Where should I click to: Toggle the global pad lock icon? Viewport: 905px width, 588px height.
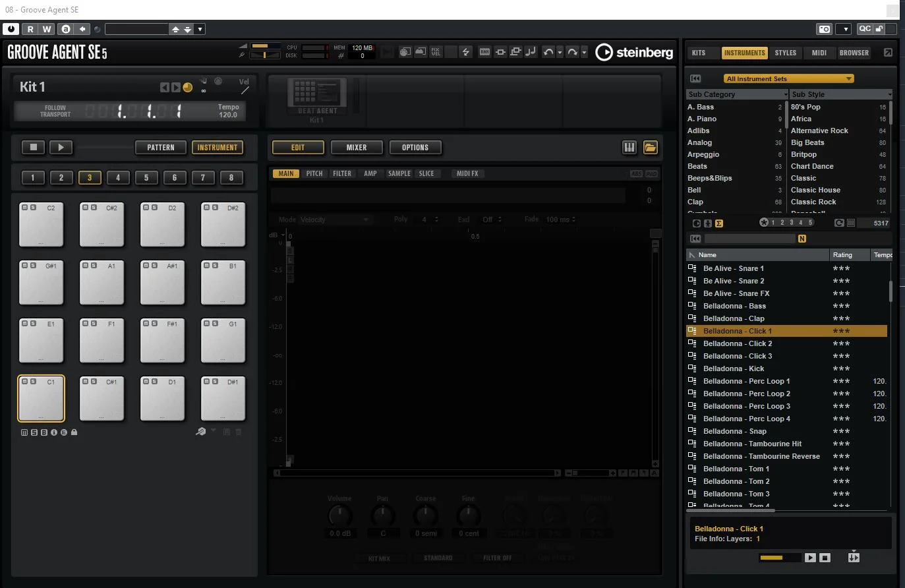pos(74,432)
